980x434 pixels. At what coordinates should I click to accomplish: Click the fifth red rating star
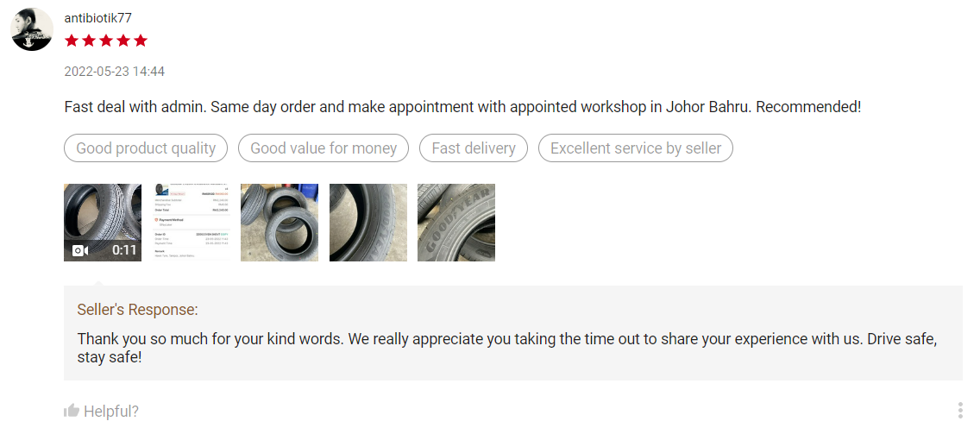tap(141, 41)
